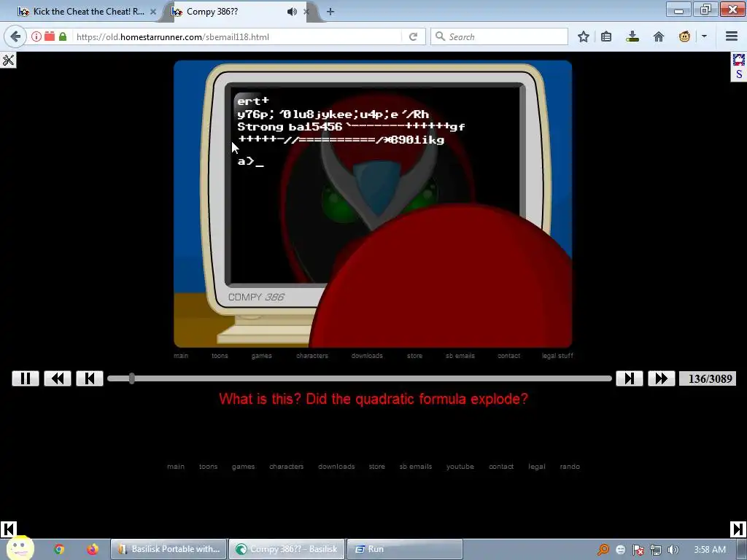Reload the page with the refresh icon
The width and height of the screenshot is (747, 560).
pos(413,36)
